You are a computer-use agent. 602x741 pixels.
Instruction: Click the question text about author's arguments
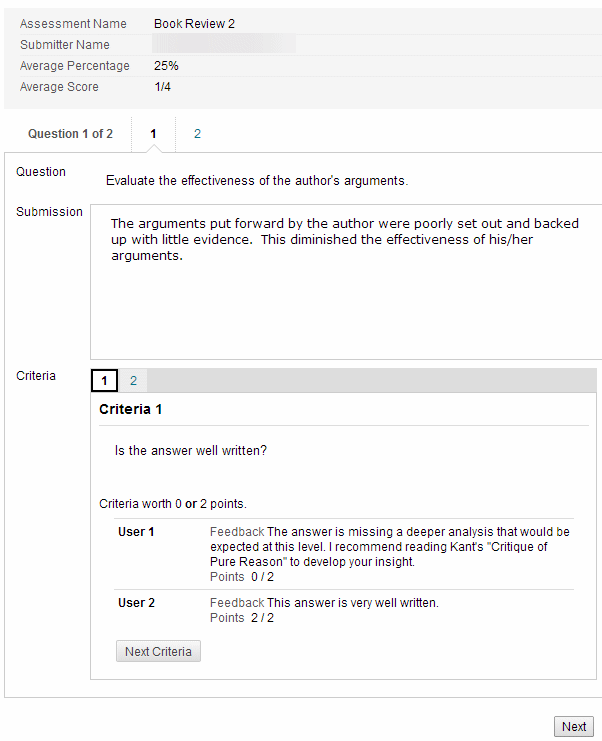[x=256, y=181]
